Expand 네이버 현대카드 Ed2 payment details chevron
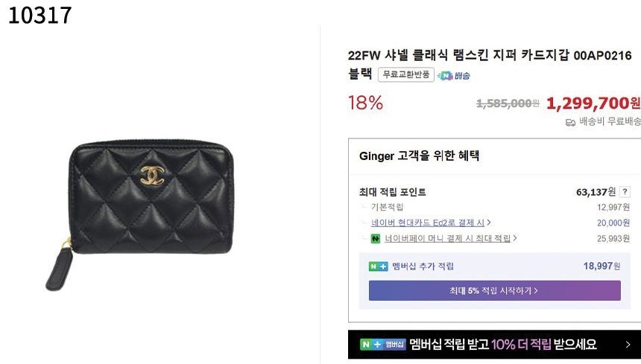Screen dimensions: 641x364 [x=489, y=223]
